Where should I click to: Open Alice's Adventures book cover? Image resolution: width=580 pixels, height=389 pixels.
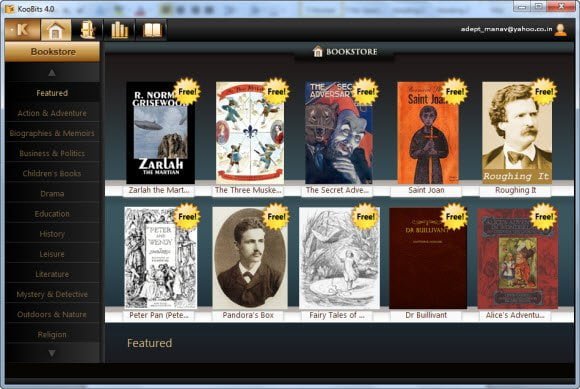coord(517,258)
